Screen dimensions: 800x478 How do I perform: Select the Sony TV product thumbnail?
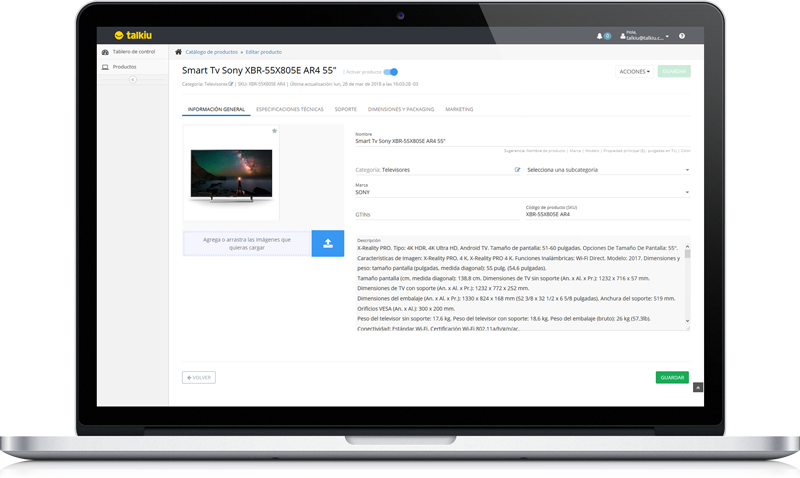click(x=231, y=174)
